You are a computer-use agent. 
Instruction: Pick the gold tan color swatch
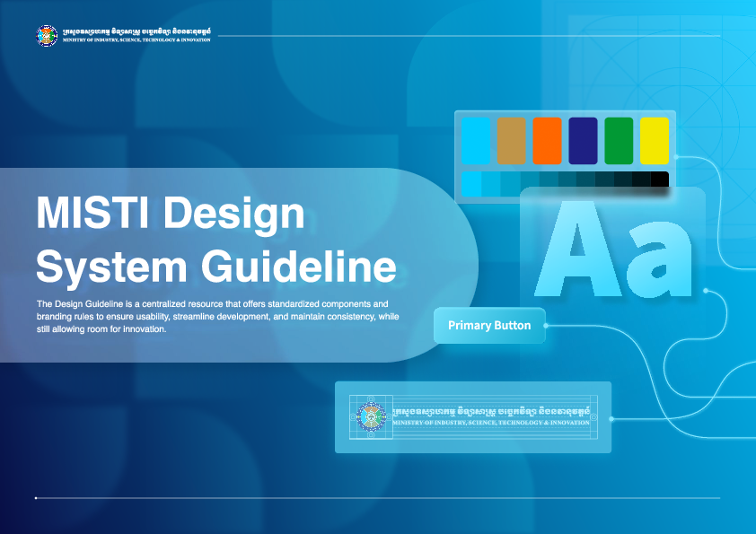tap(511, 141)
